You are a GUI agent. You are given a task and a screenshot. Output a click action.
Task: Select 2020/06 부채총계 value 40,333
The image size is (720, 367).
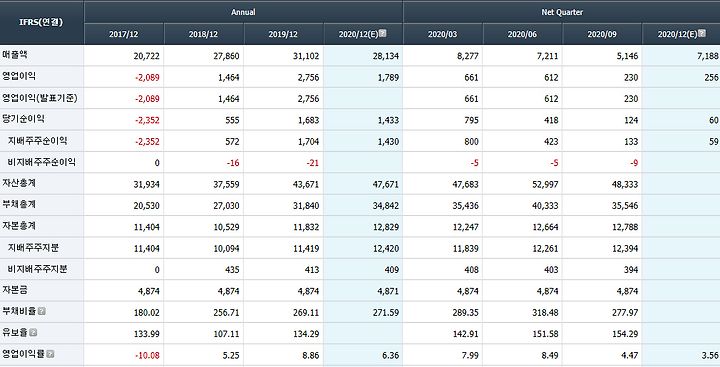tap(545, 206)
